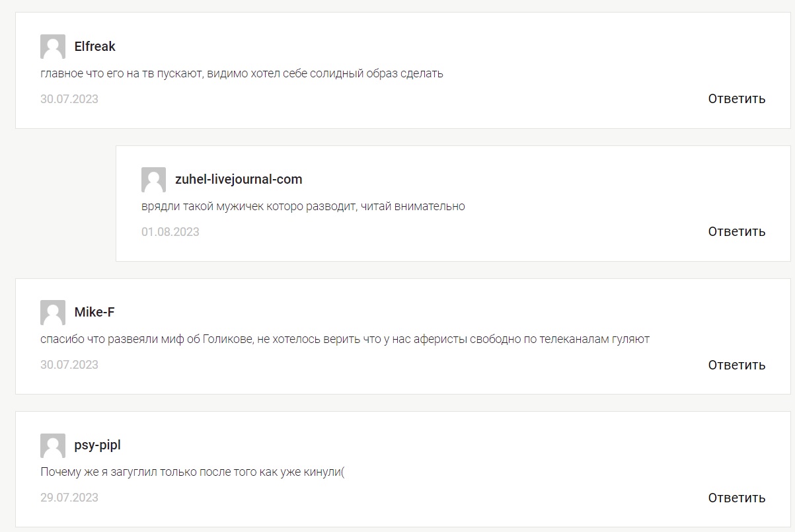
Task: Click Mike-F's avatar icon
Action: 53,313
